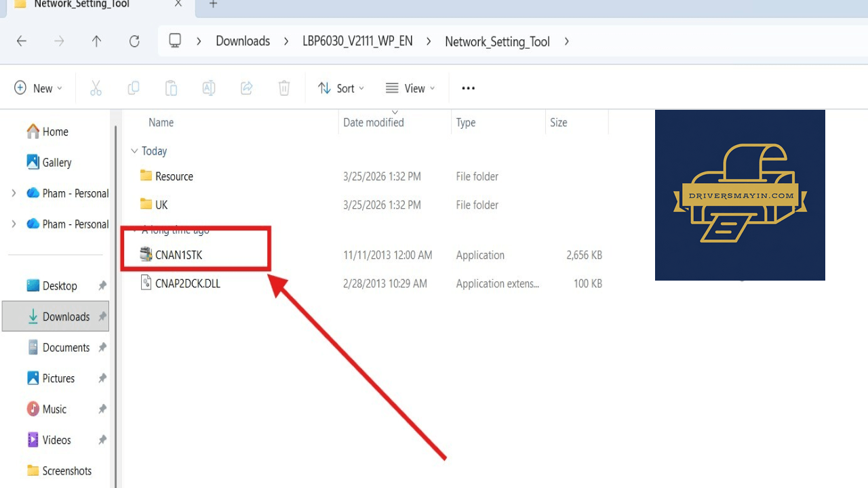868x488 pixels.
Task: Click the pin icon next to Videos
Action: (x=102, y=440)
